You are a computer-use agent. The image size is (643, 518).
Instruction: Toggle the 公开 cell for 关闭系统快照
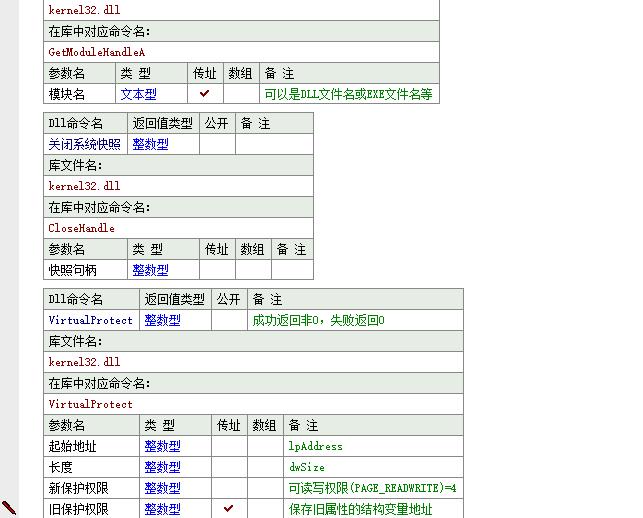coord(217,144)
